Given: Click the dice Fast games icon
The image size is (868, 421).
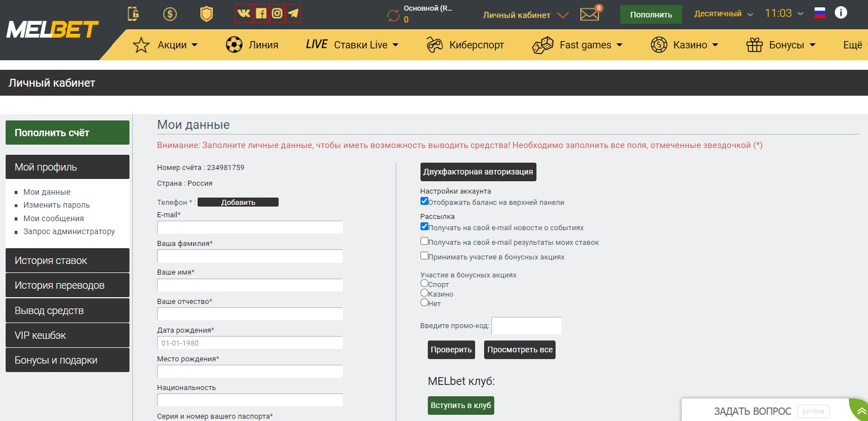Looking at the screenshot, I should (543, 45).
